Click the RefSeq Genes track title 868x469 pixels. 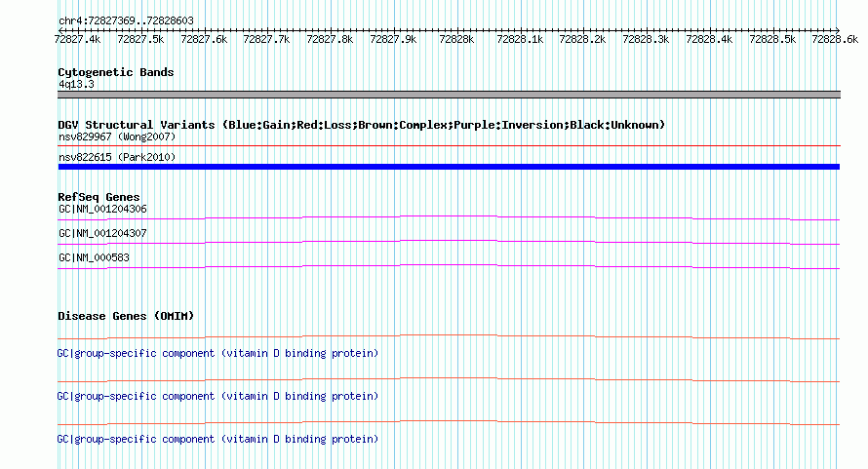coord(99,197)
